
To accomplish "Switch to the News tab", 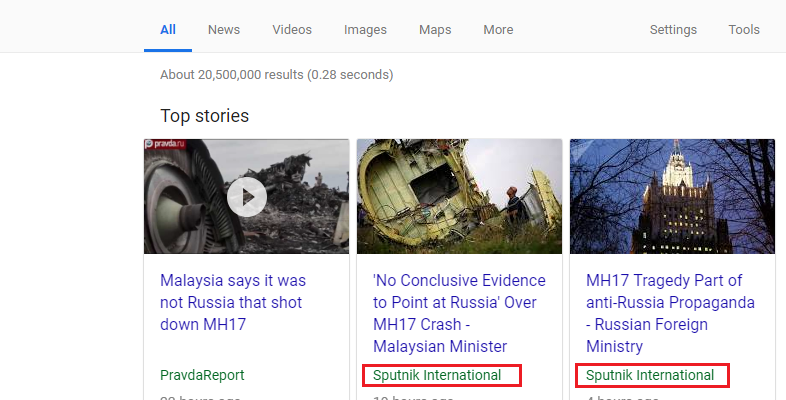I will pos(224,30).
